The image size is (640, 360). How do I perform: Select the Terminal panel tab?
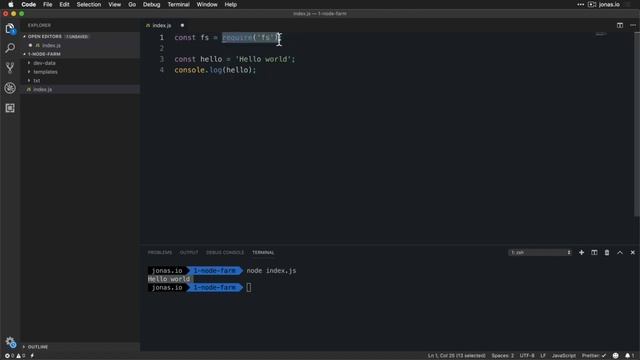[x=263, y=253]
